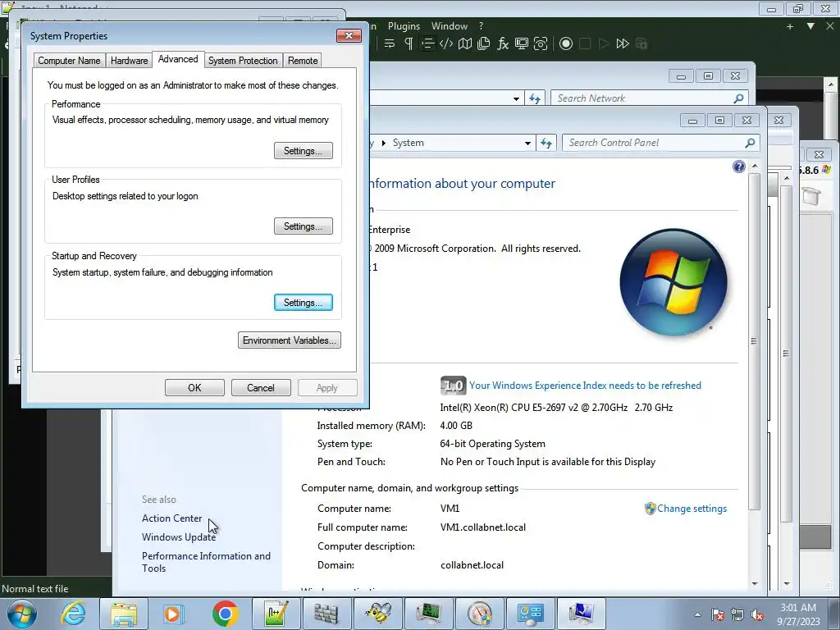Switch to Notepad++ taskbar icon
840x630 pixels.
(x=276, y=614)
